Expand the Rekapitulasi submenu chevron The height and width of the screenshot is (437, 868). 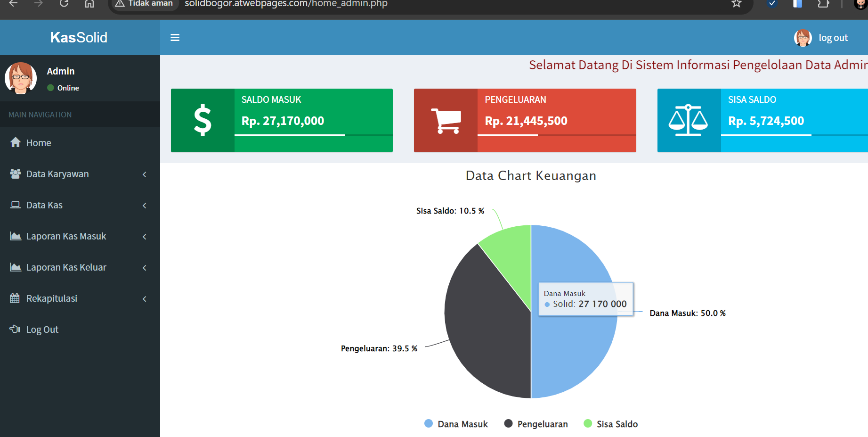point(145,299)
